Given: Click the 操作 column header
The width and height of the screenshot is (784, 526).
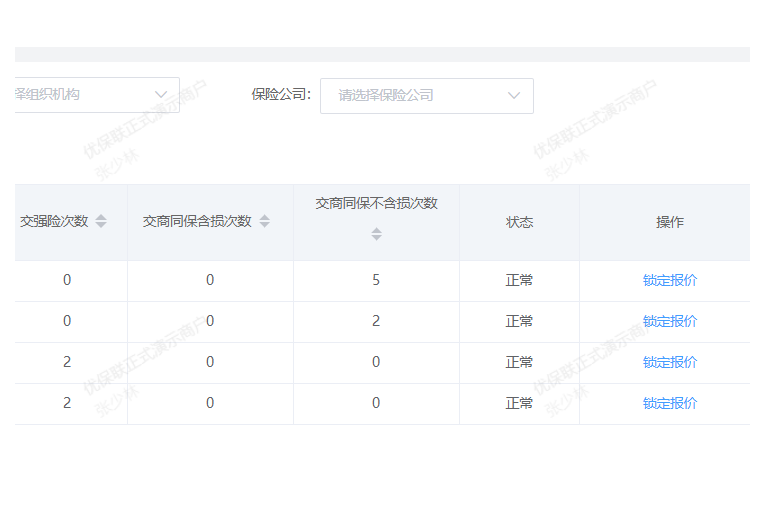Looking at the screenshot, I should click(x=670, y=222).
